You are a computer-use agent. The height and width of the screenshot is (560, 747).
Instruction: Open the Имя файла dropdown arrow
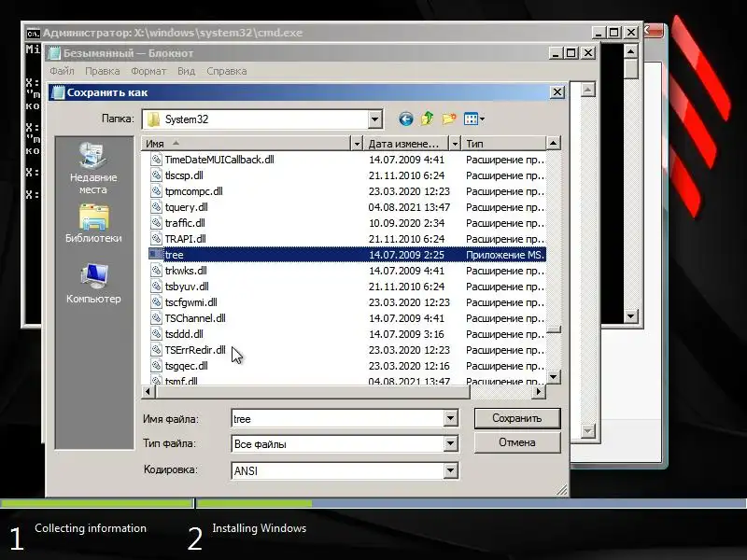451,418
